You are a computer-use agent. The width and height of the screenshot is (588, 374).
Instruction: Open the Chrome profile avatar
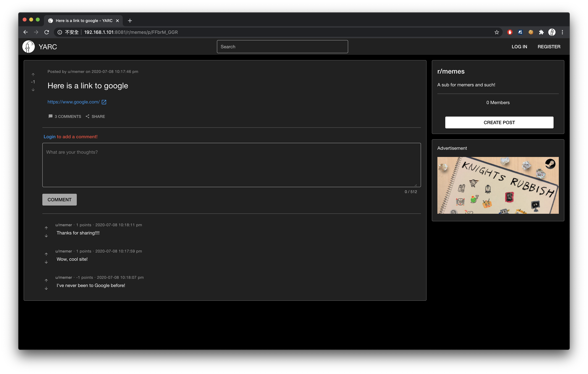coord(552,32)
